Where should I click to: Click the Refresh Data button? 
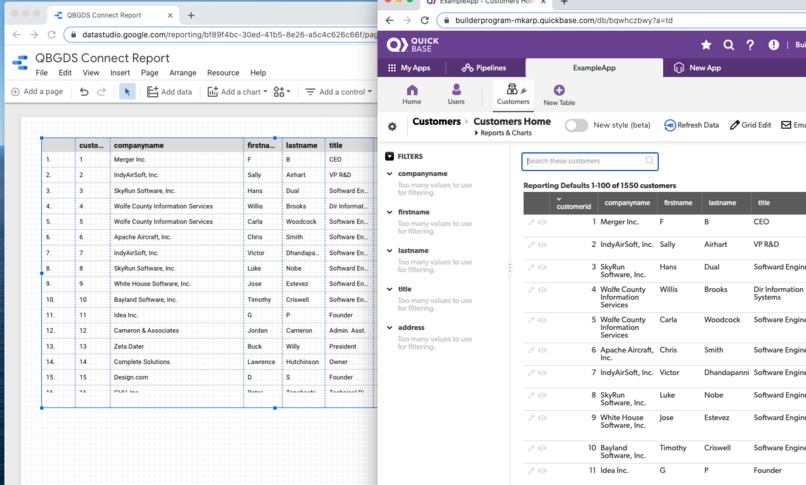point(691,125)
